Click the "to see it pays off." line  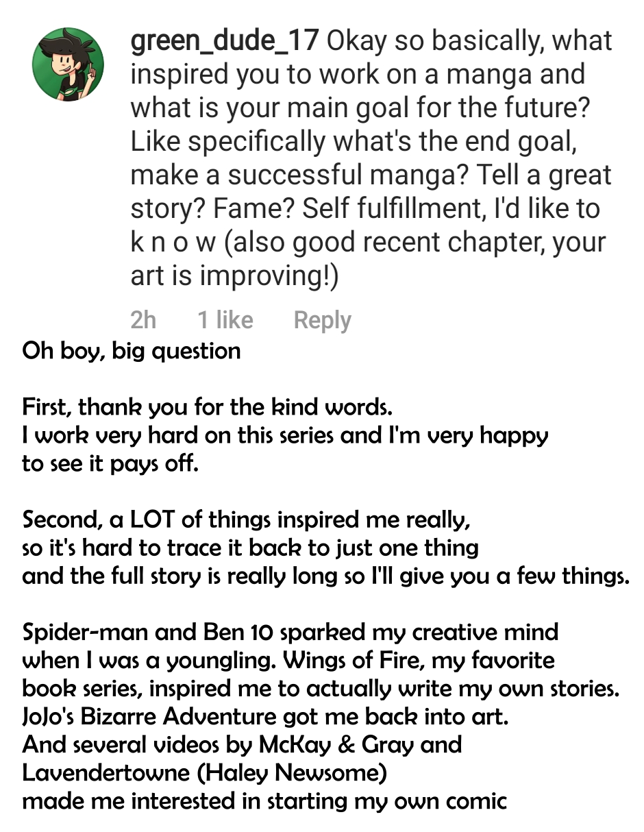click(110, 463)
